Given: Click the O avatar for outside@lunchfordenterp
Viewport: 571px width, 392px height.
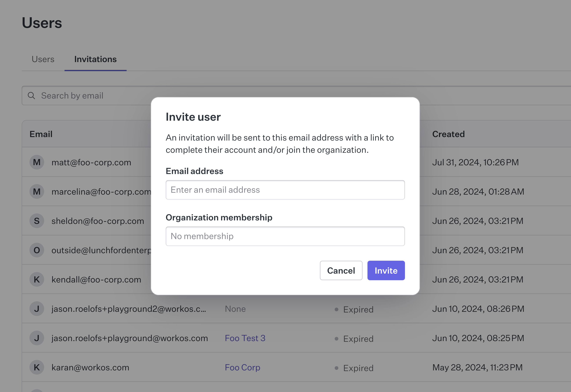Looking at the screenshot, I should click(x=37, y=250).
